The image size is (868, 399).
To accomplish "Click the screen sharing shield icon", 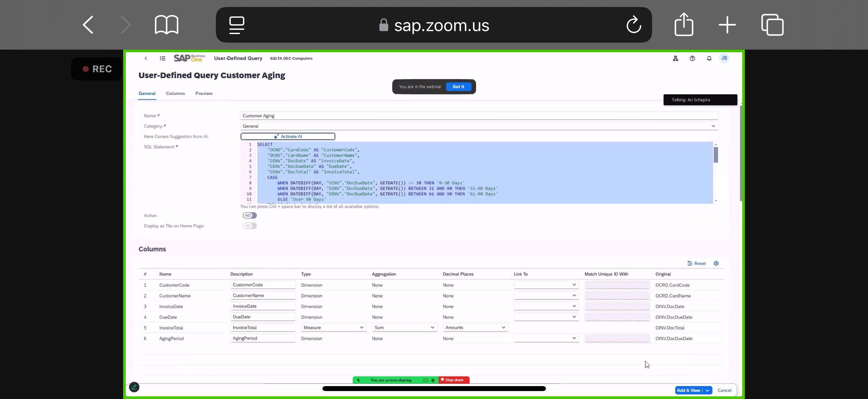I will (433, 380).
